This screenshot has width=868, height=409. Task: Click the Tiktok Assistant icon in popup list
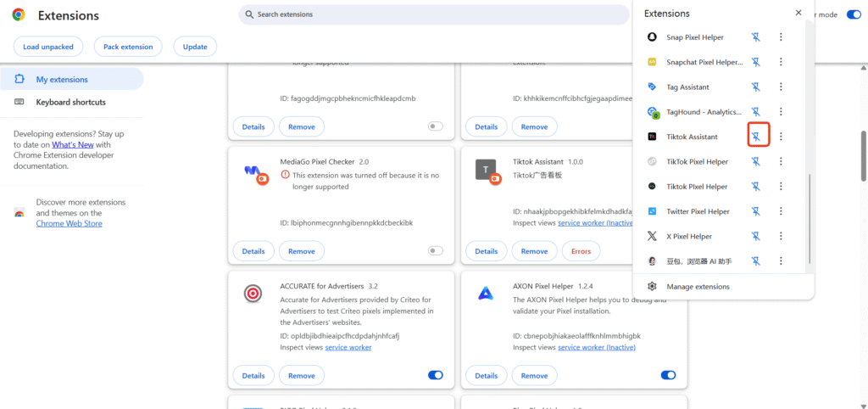(652, 137)
